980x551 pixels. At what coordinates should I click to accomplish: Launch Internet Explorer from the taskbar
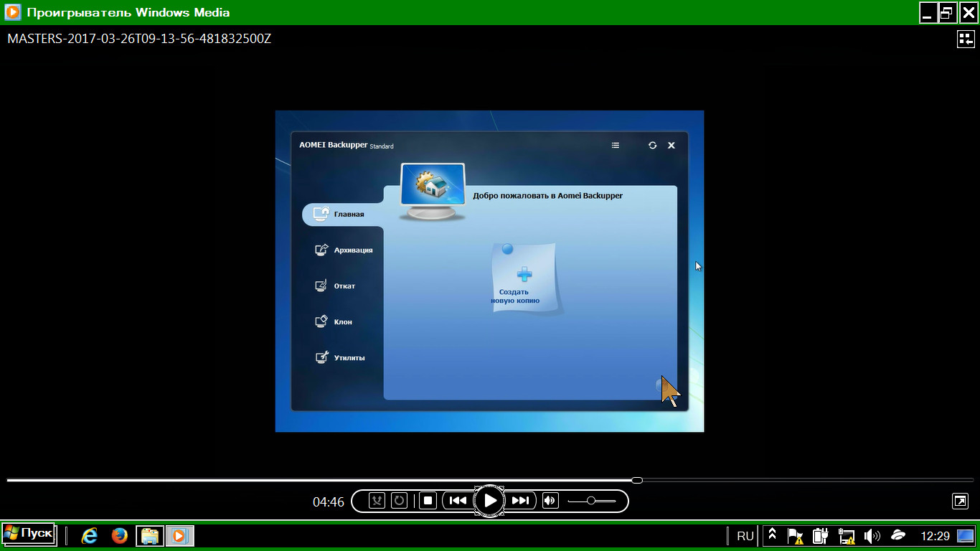point(89,535)
